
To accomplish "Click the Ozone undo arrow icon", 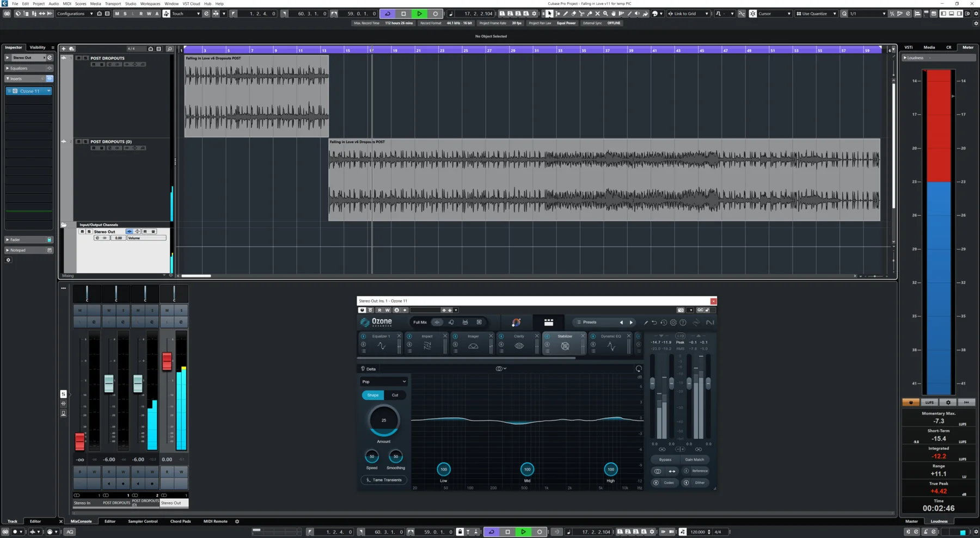I will point(654,322).
